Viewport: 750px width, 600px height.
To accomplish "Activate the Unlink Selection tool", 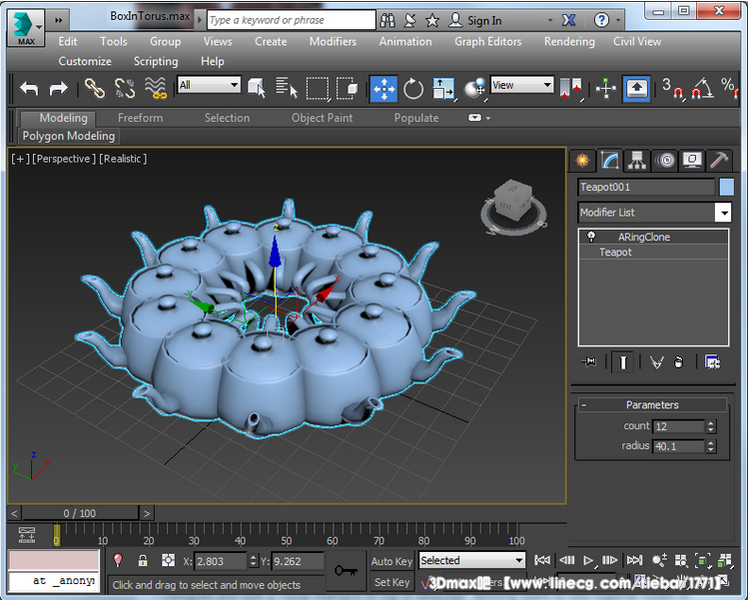I will (125, 89).
